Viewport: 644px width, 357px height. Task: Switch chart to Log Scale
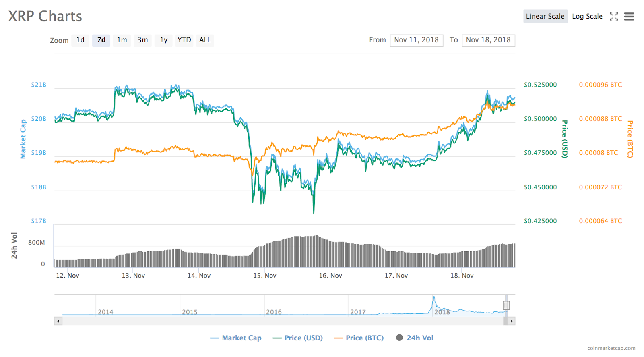[587, 17]
